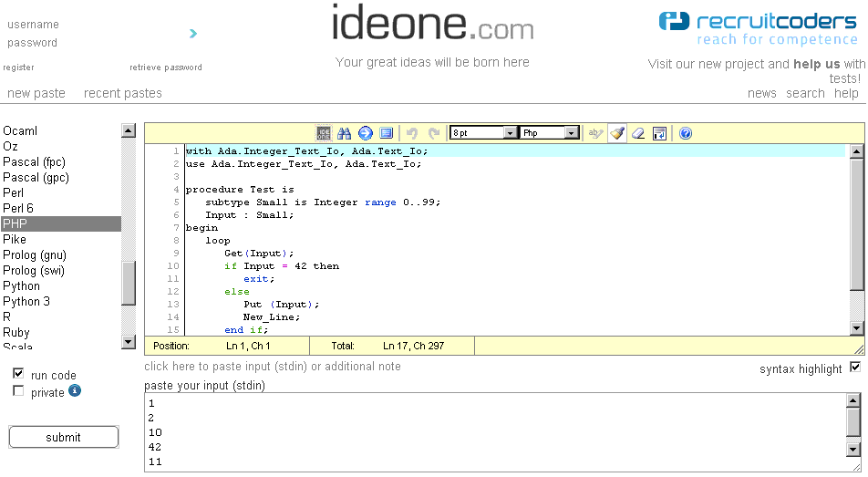Screen dimensions: 868x477
Task: Click the eraser reset icon
Action: [638, 133]
